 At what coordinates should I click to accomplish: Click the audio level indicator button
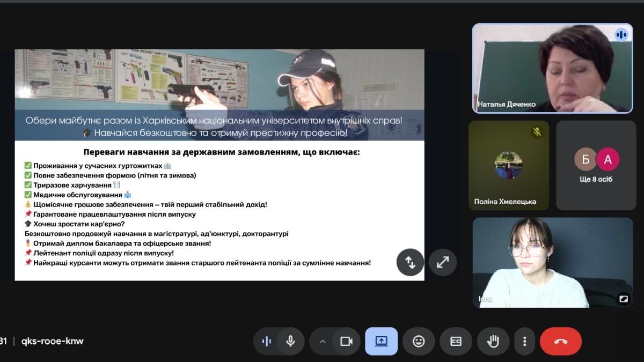(266, 341)
